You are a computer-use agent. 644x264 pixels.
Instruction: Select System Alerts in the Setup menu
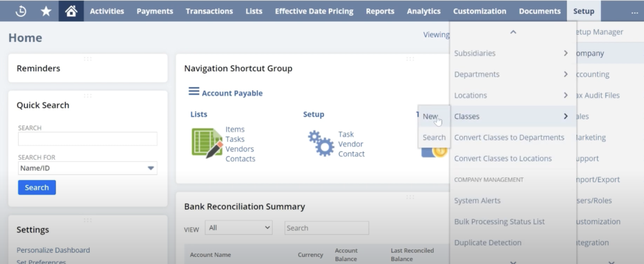click(x=477, y=200)
